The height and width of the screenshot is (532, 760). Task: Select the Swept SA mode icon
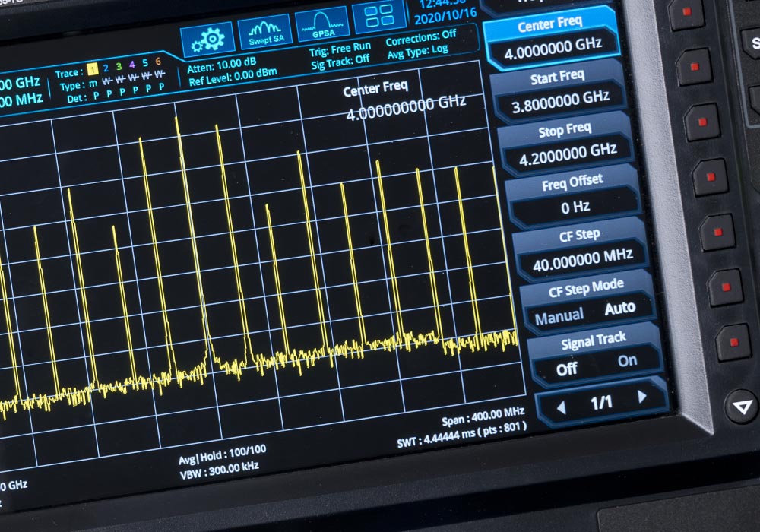(265, 32)
